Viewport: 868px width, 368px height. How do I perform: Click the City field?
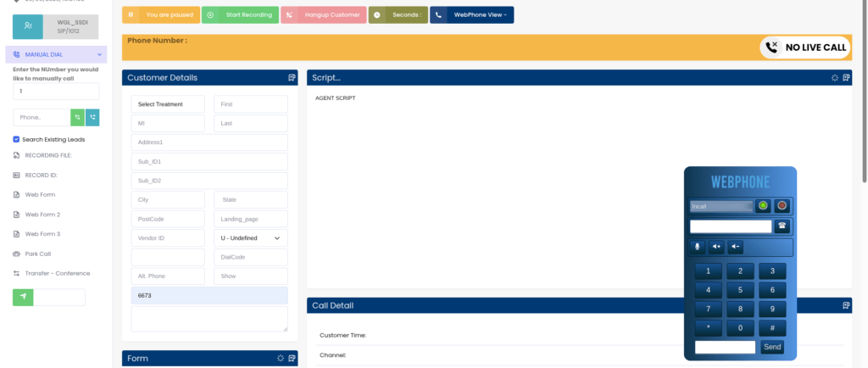[168, 200]
